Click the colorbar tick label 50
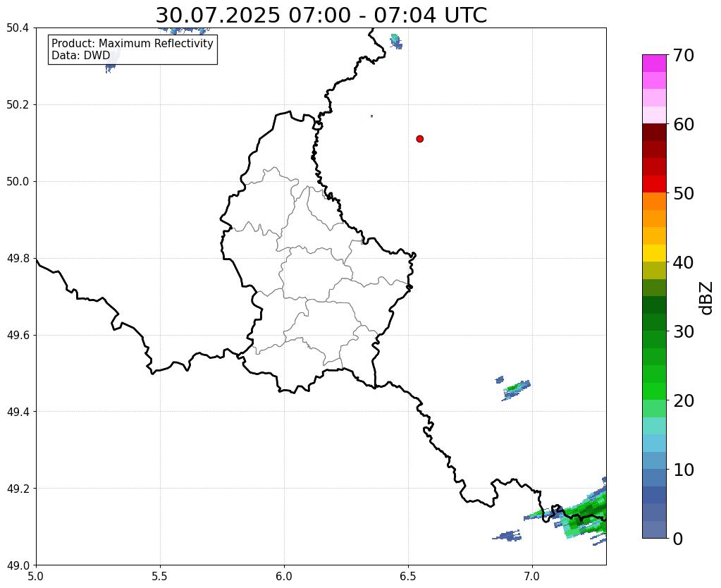 tap(684, 194)
